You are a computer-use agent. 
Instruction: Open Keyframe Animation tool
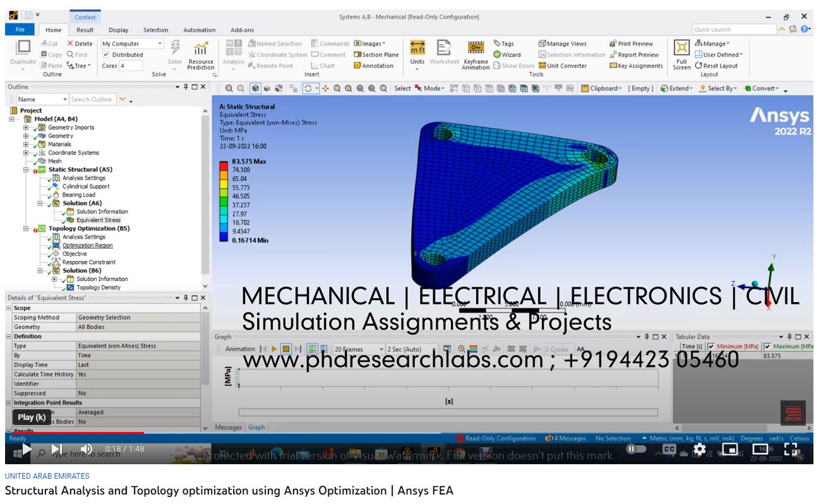pos(476,54)
